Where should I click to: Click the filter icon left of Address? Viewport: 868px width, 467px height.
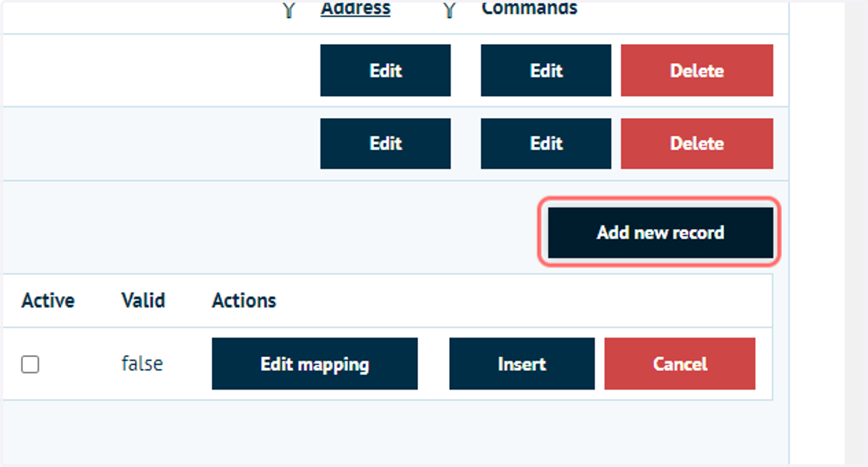click(289, 9)
